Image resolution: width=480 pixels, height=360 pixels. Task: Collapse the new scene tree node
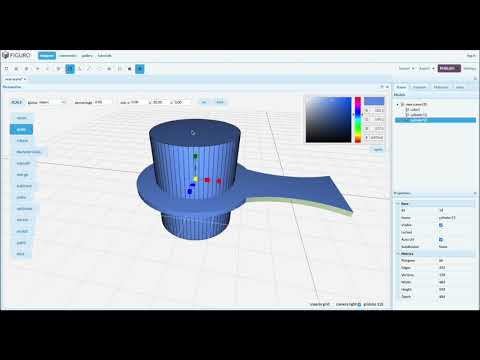[x=397, y=104]
